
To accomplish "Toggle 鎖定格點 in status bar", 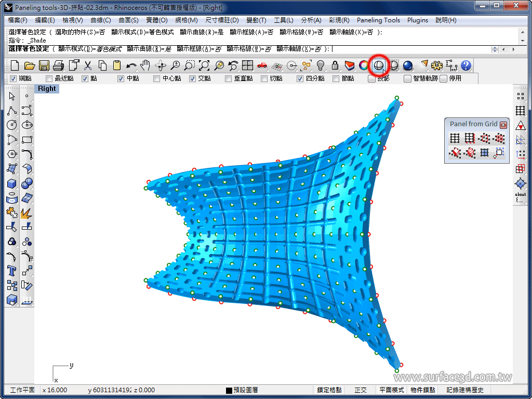I will pos(329,390).
